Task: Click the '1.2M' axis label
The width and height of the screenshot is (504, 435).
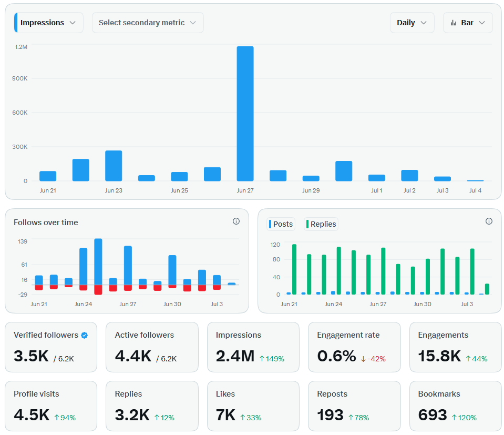Action: [21, 47]
